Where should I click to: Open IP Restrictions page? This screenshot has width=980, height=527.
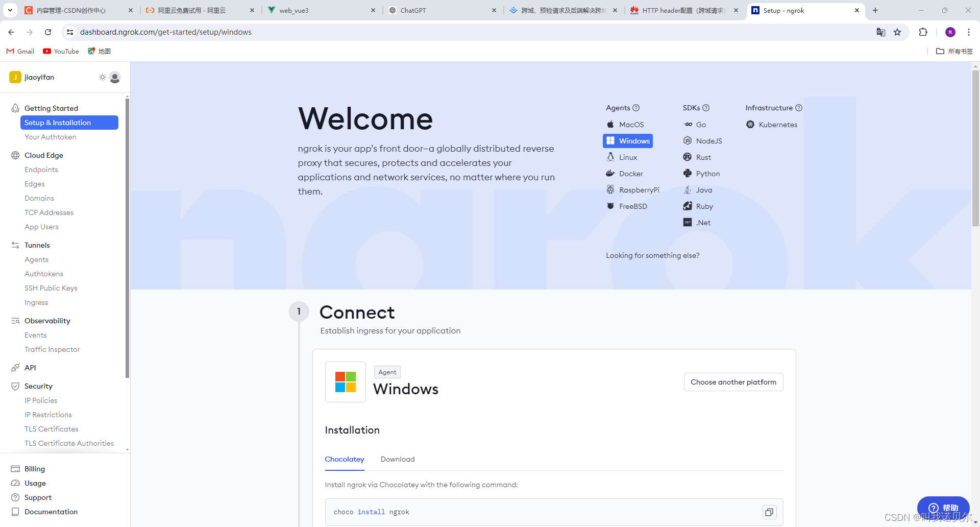pos(48,415)
